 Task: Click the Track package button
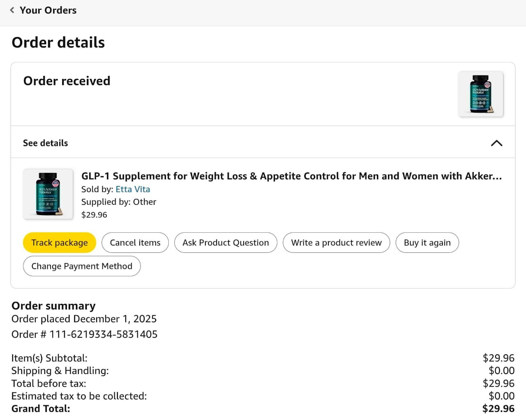point(60,243)
